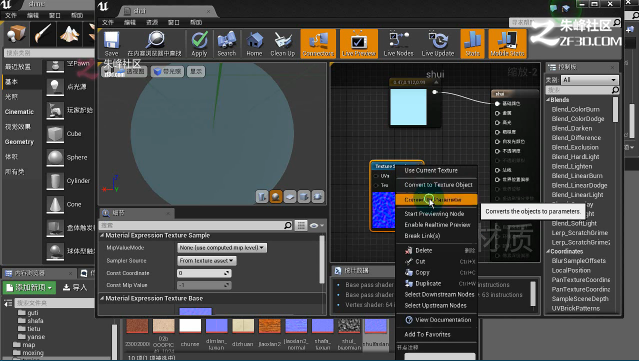The width and height of the screenshot is (639, 361).
Task: Use selected mesh preview icon
Action: coord(317,197)
